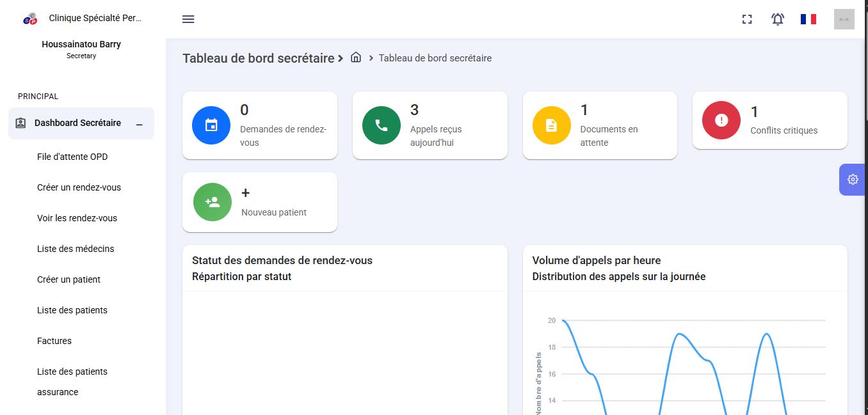Open Liste des médecins
The height and width of the screenshot is (415, 868).
pyautogui.click(x=76, y=249)
